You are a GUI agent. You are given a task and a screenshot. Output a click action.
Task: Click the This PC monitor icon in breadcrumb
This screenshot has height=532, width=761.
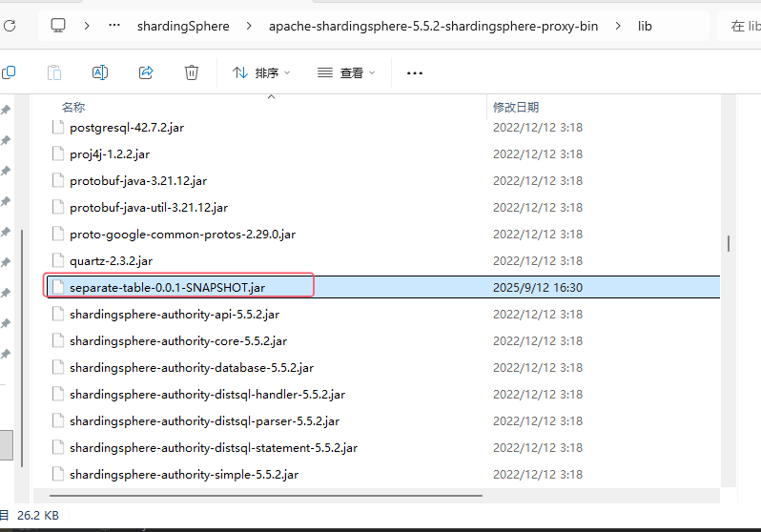pyautogui.click(x=58, y=25)
